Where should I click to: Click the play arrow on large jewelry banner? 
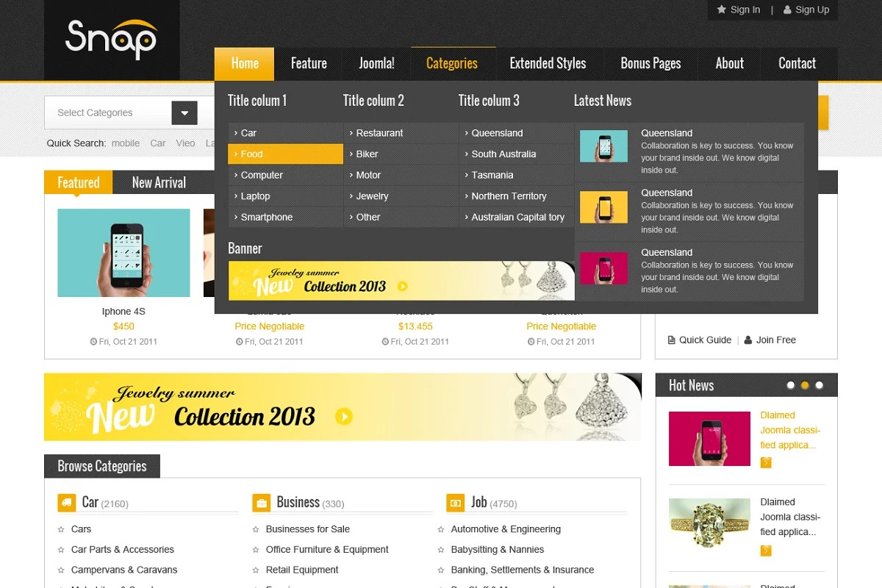(x=343, y=417)
